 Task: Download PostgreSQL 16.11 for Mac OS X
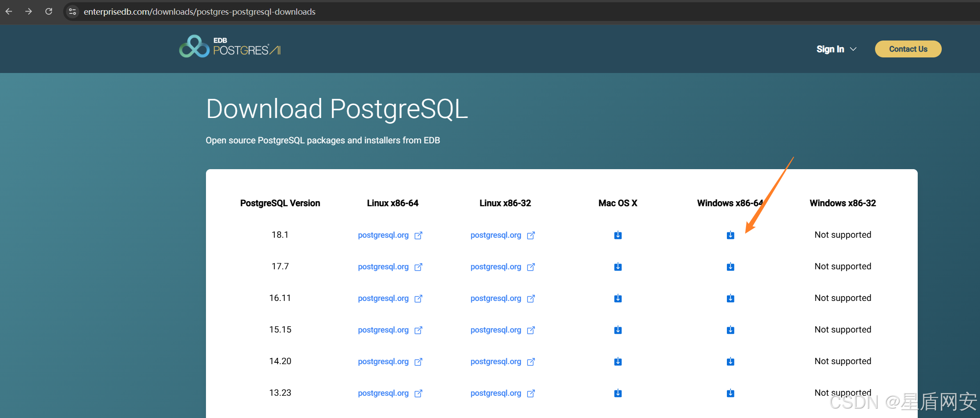point(618,298)
